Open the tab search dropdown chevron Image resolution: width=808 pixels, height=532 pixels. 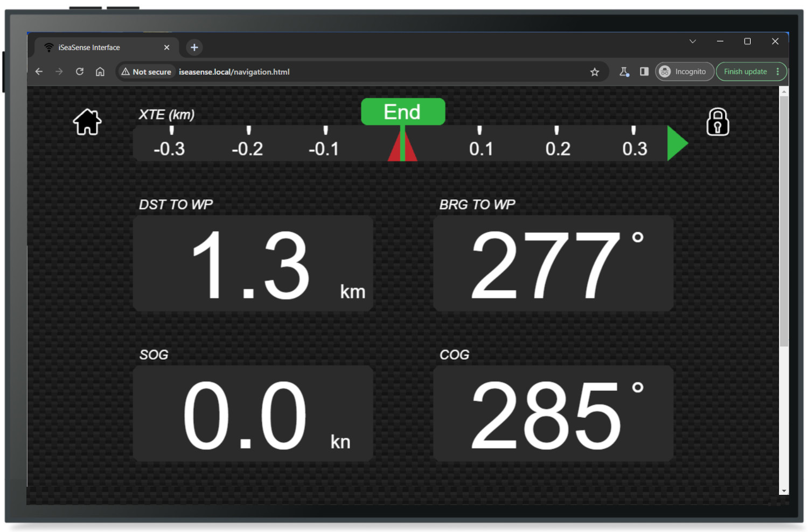(692, 41)
